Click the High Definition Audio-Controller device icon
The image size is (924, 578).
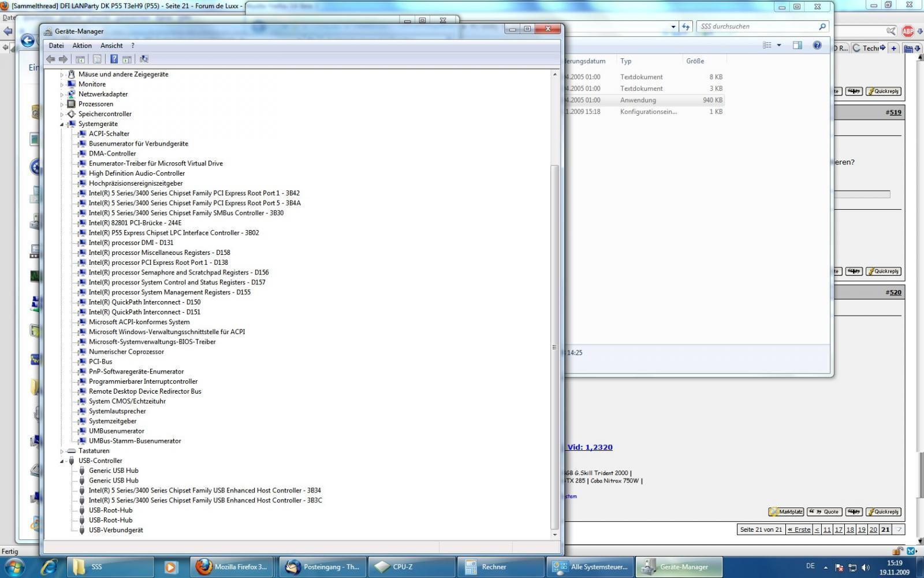point(82,173)
